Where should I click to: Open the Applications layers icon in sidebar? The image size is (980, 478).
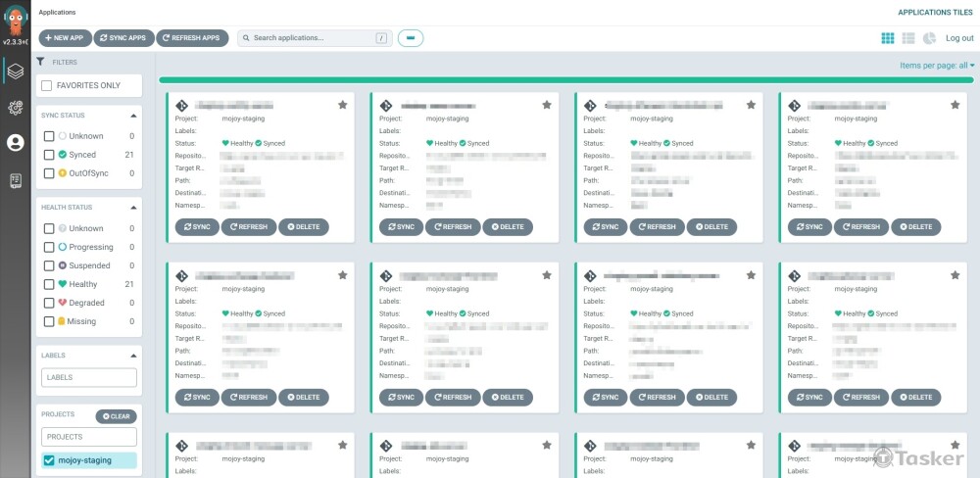15,72
